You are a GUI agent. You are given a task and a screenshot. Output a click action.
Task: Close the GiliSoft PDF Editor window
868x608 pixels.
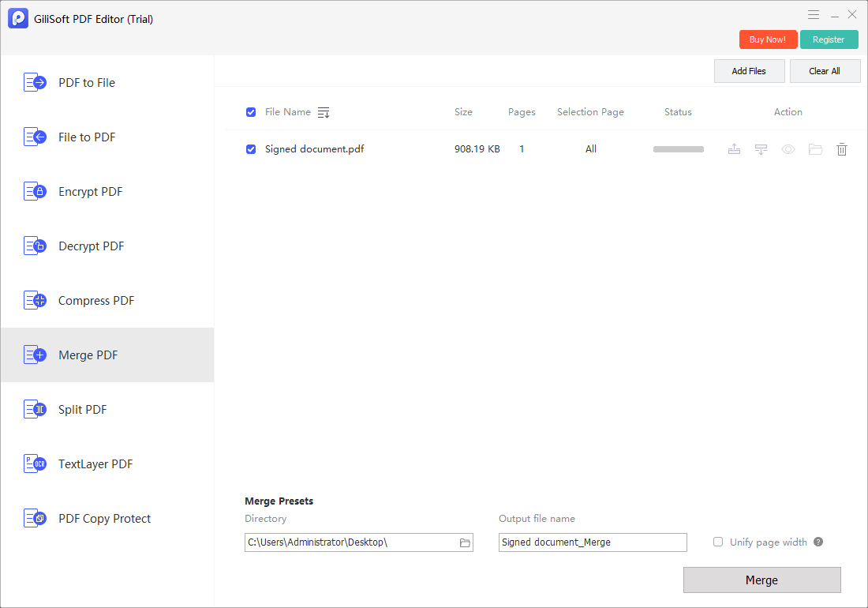pos(852,15)
